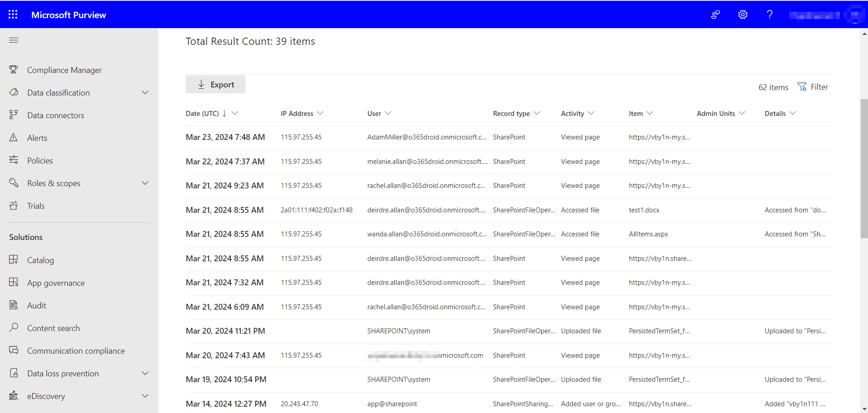Open the app launcher waffle icon

pyautogui.click(x=13, y=14)
